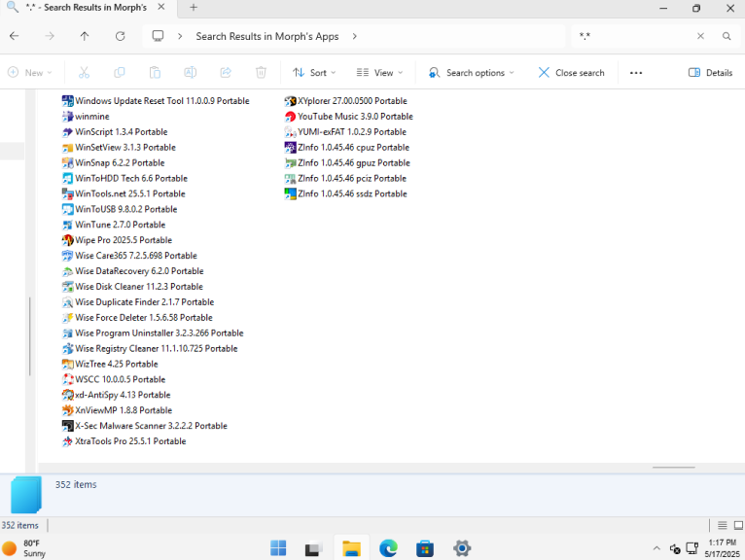The width and height of the screenshot is (745, 560).
Task: Click the Rename icon in toolbar
Action: point(190,73)
